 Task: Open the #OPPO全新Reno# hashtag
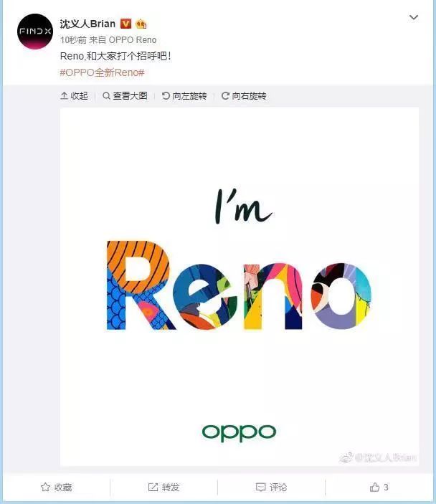pos(103,72)
